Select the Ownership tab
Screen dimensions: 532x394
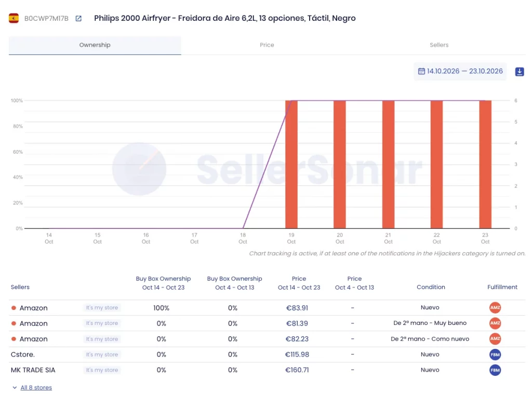coord(95,45)
